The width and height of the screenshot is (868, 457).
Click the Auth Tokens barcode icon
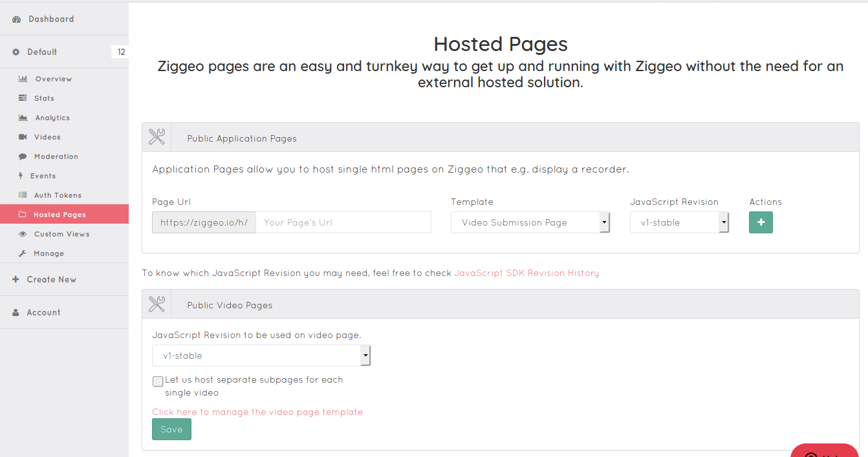tap(23, 195)
